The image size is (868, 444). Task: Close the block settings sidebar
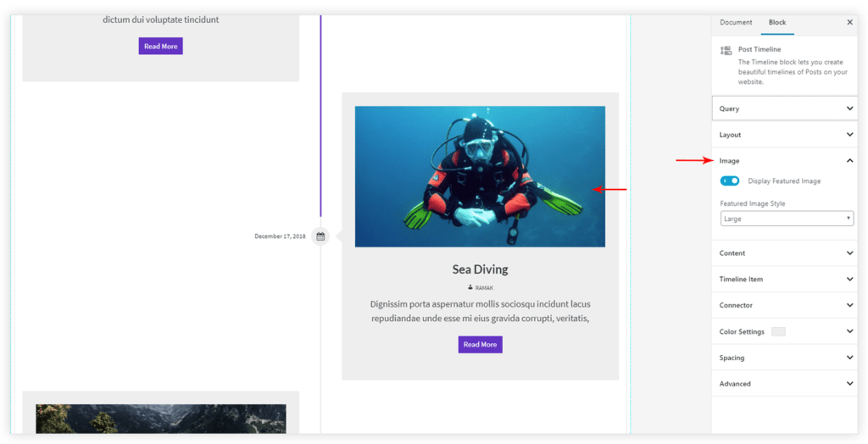pos(849,23)
